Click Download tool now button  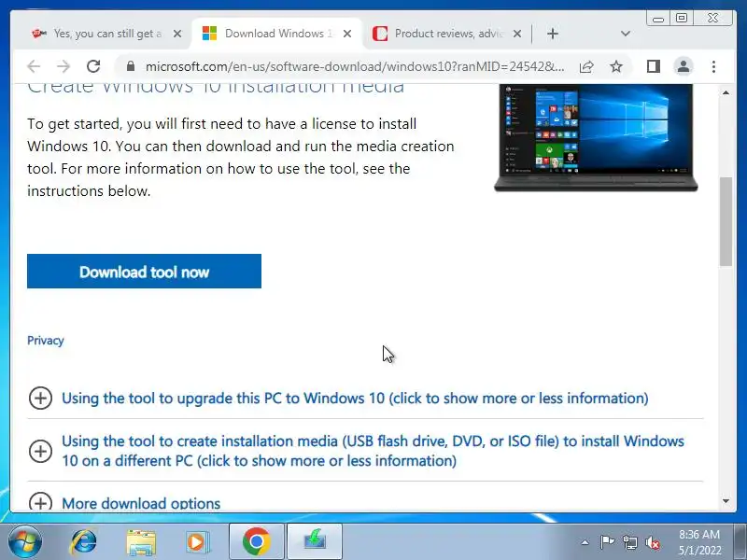click(144, 272)
